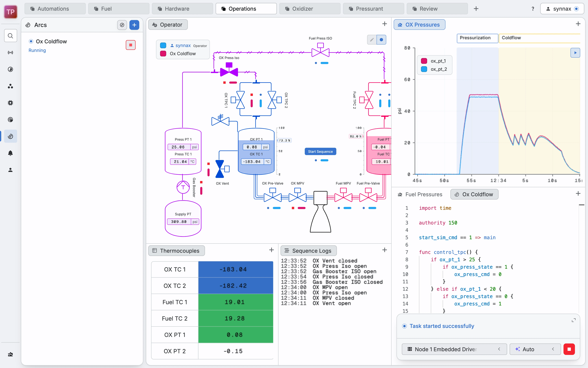Add tab beside Ox Coldflow editor tab

pyautogui.click(x=578, y=194)
